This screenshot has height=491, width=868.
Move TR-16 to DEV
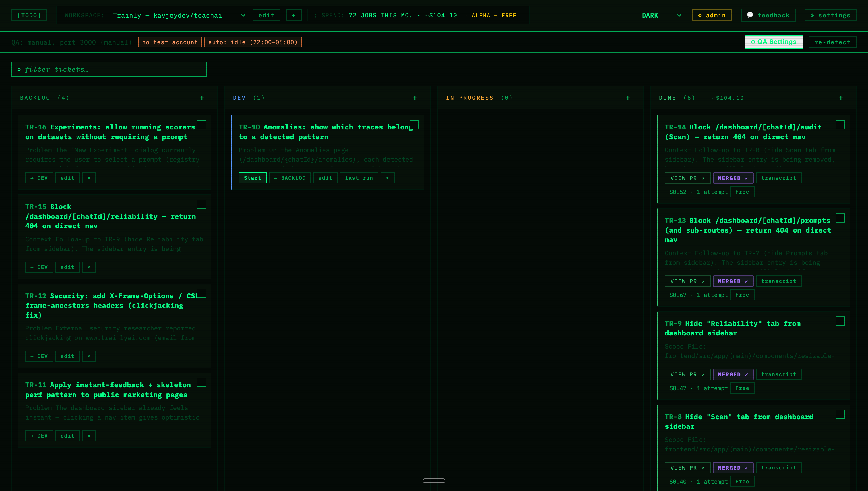point(39,178)
